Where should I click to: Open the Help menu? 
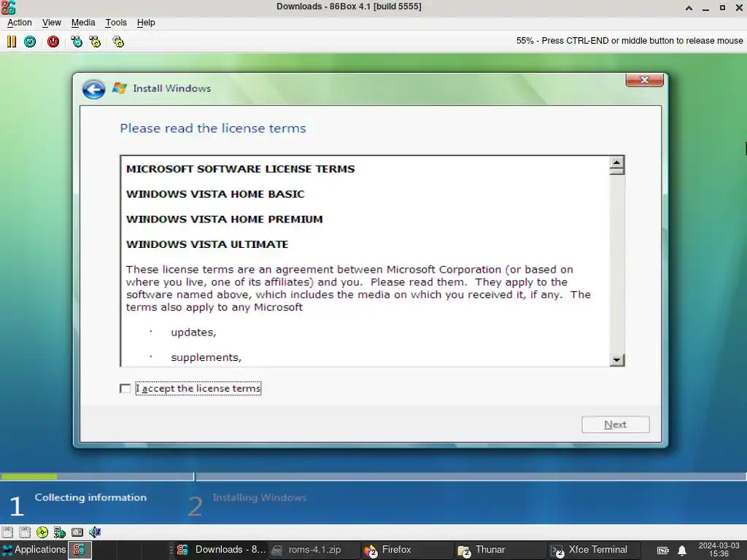point(146,23)
